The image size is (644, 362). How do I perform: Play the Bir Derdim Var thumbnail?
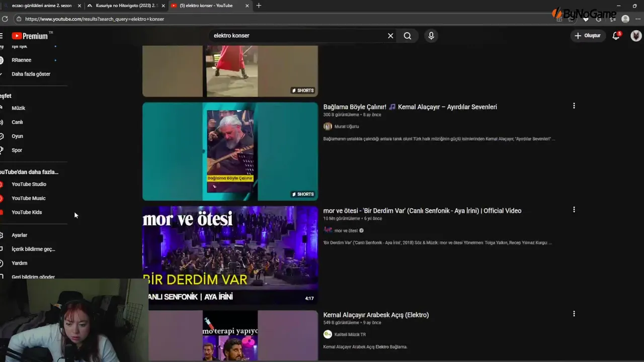click(230, 255)
